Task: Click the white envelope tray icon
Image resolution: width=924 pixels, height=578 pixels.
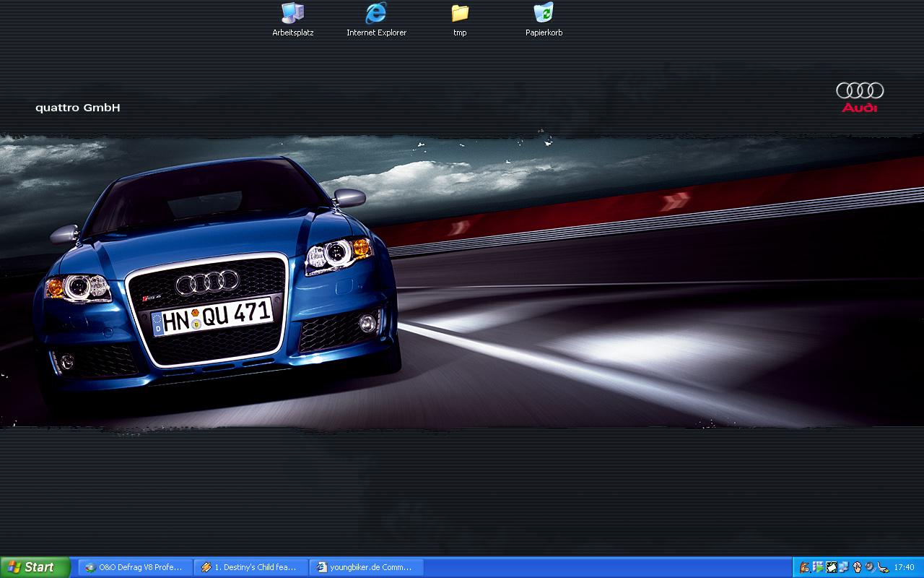Action: coord(832,567)
